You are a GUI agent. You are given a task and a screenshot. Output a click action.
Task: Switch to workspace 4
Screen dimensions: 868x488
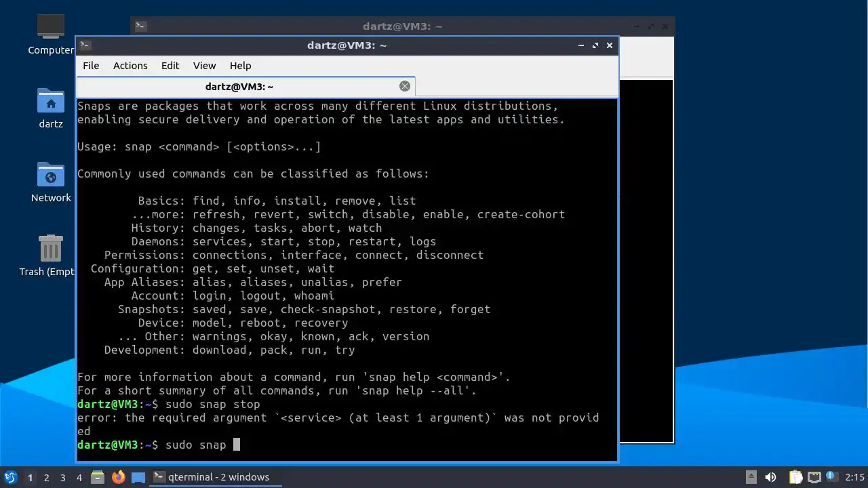(79, 477)
